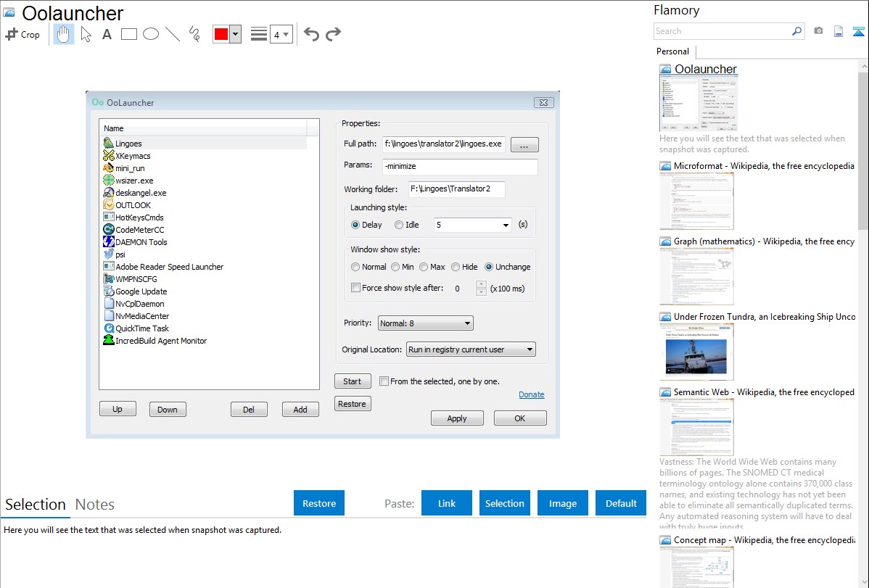This screenshot has width=869, height=588.
Task: Paste as Link
Action: tap(447, 503)
